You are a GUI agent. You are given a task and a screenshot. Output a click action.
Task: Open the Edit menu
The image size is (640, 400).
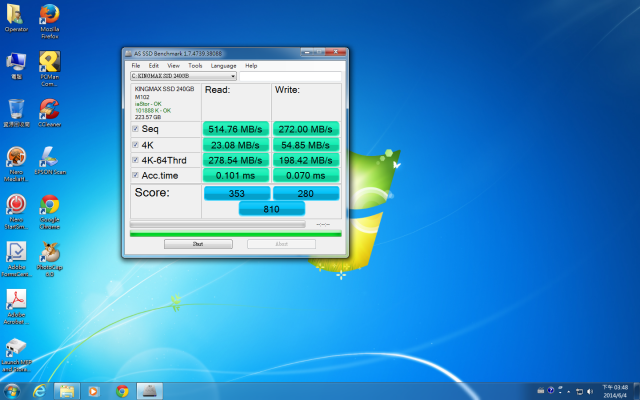[x=153, y=66]
